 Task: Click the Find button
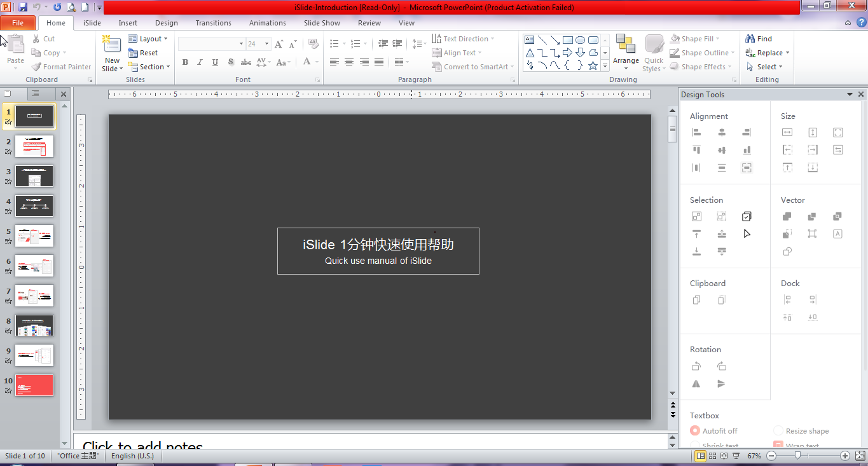pyautogui.click(x=759, y=39)
